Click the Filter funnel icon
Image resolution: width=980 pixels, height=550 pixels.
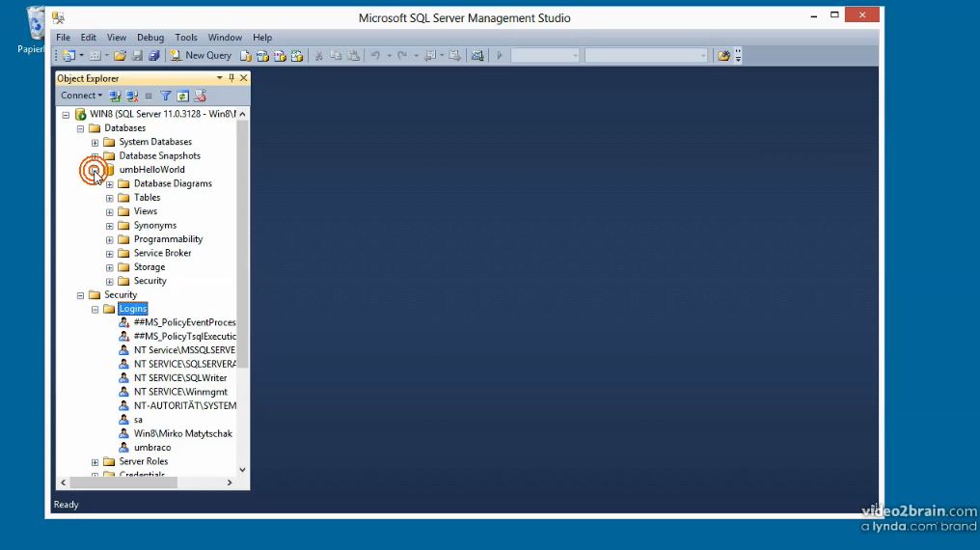point(166,96)
